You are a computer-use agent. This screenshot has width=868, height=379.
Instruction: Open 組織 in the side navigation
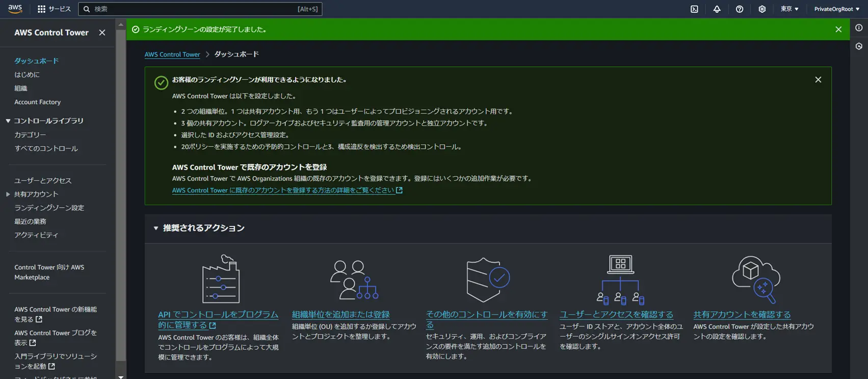(21, 88)
